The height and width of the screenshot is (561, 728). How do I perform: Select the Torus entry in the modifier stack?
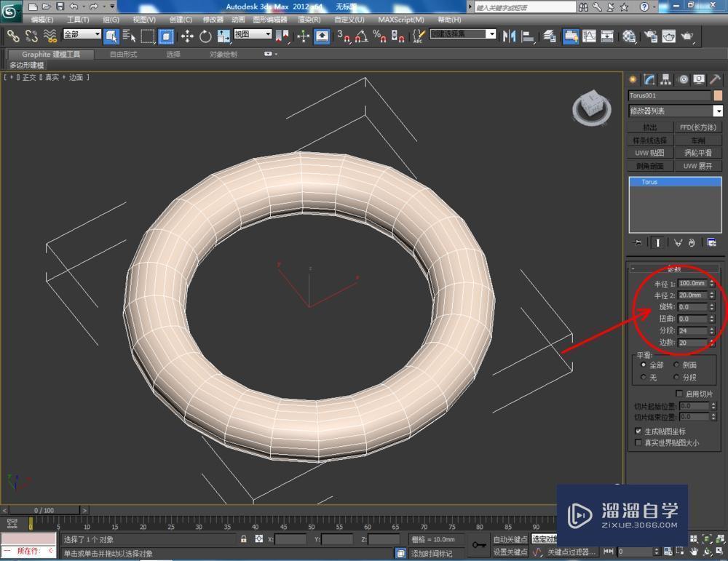[x=649, y=181]
